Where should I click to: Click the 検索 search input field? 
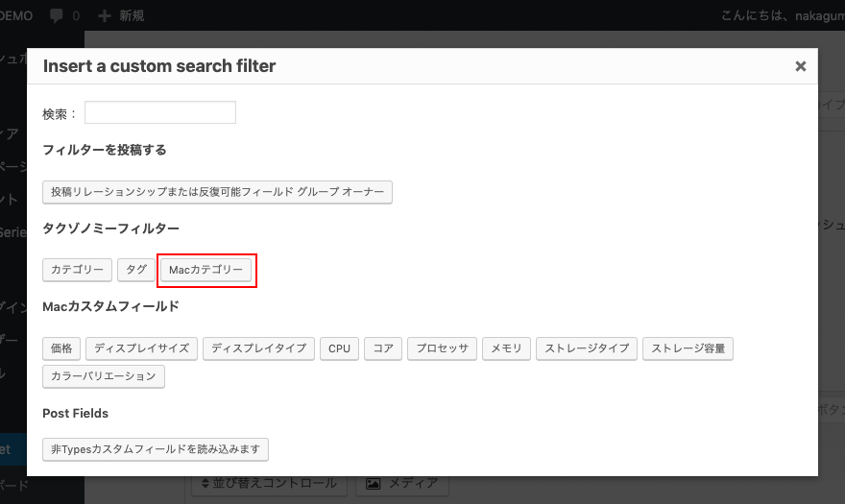coord(160,112)
